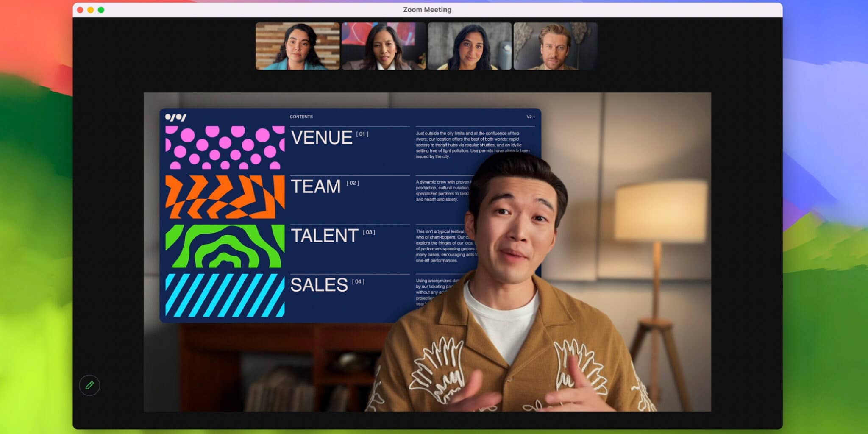Select the green wavy Talent graphic

point(225,246)
